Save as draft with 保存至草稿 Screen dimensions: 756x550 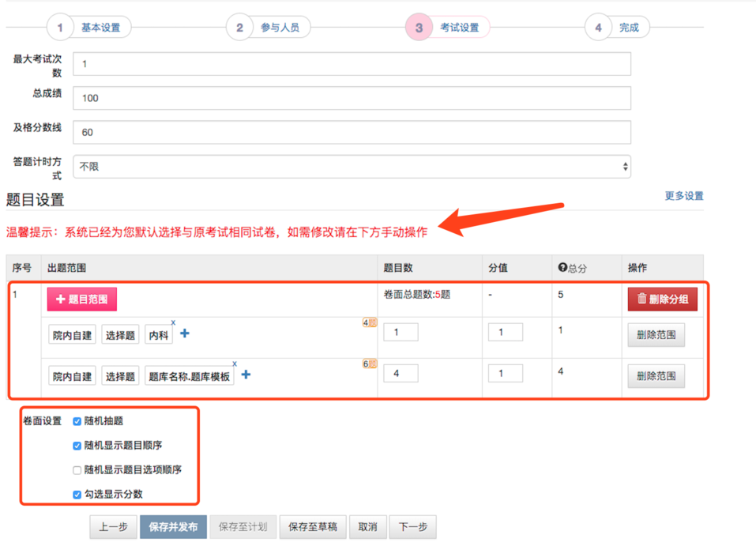coord(312,527)
